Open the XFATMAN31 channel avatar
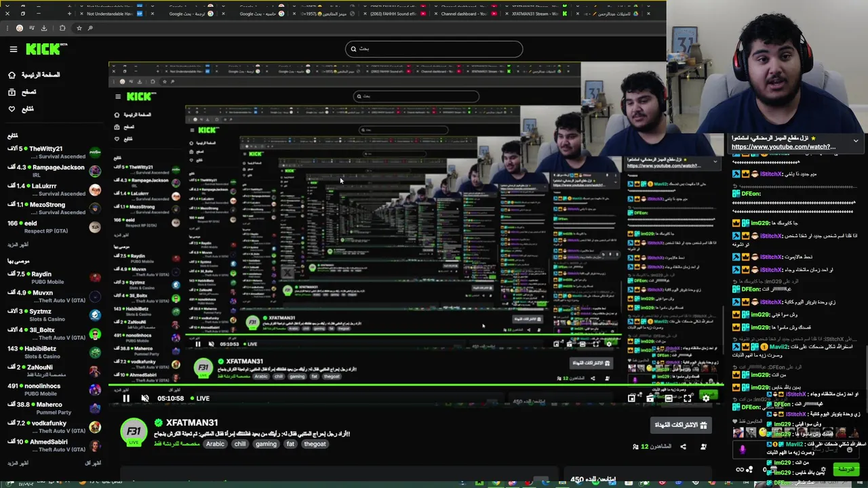This screenshot has height=488, width=868. [x=134, y=431]
